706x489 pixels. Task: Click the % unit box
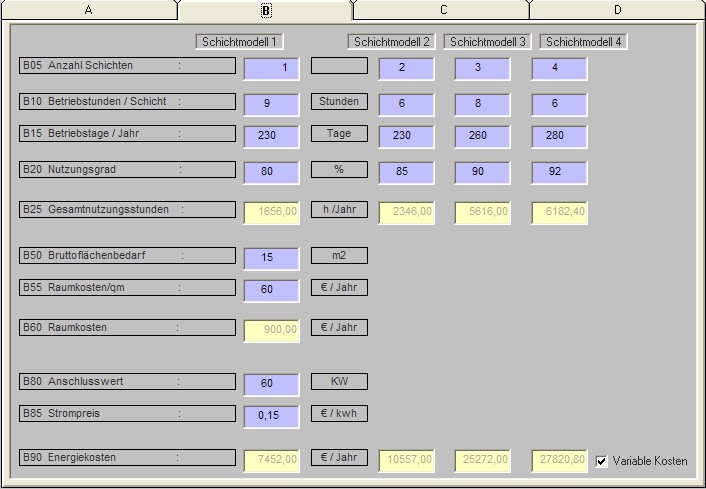coord(339,169)
